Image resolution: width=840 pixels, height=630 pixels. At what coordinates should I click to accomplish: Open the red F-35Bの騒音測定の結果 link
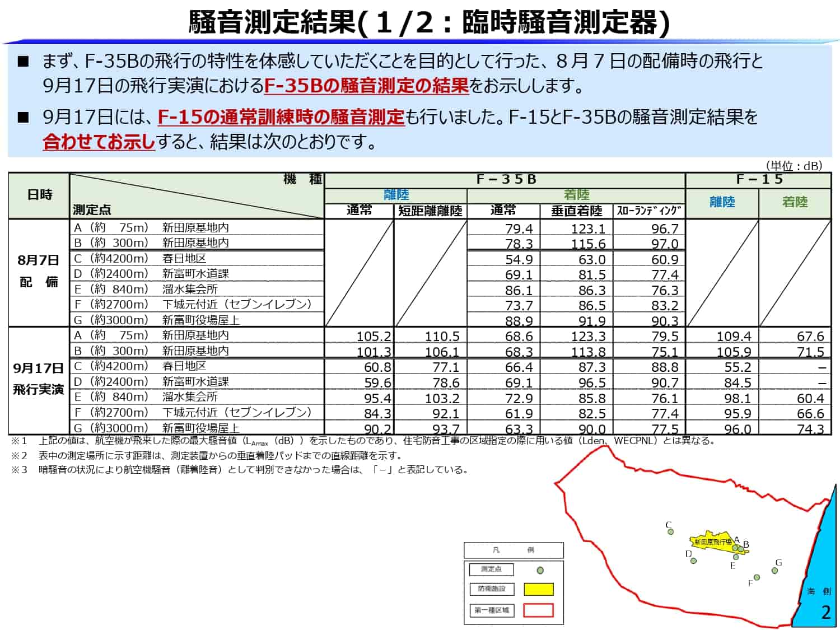pyautogui.click(x=366, y=86)
